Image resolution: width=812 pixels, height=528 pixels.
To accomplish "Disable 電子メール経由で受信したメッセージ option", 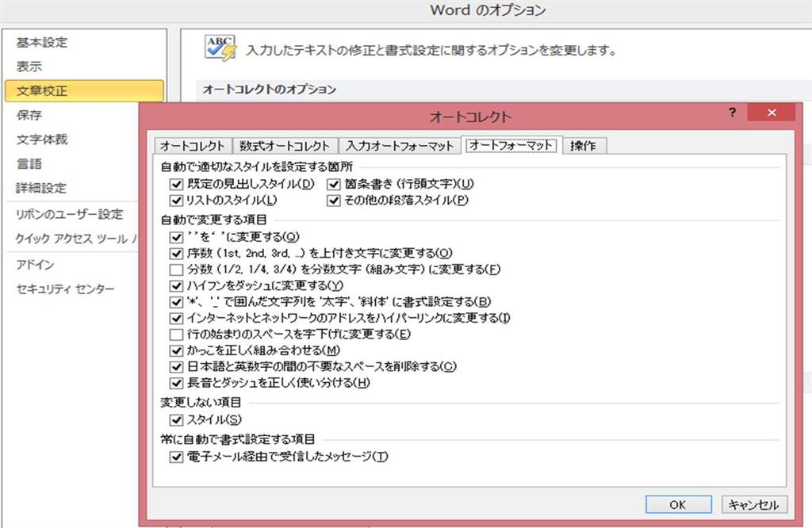I will 176,457.
